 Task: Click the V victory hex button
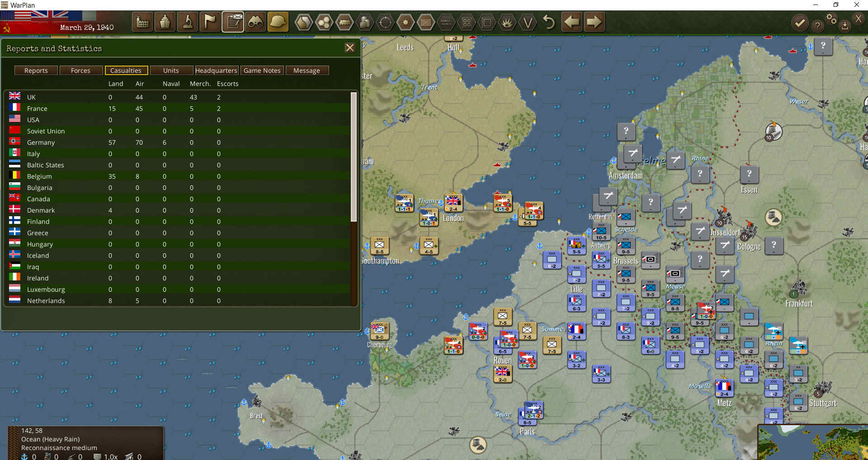click(x=528, y=22)
